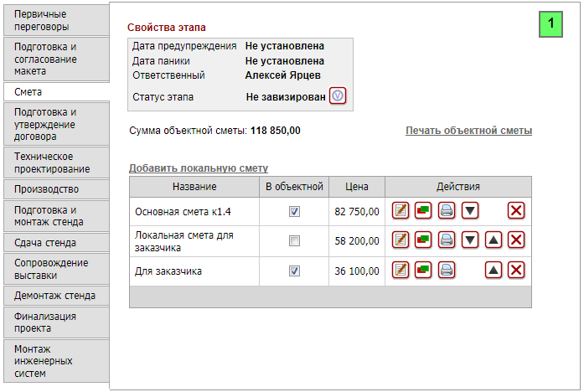This screenshot has width=584, height=392.
Task: Delete the 'Основная смета к1.4' row
Action: point(516,211)
